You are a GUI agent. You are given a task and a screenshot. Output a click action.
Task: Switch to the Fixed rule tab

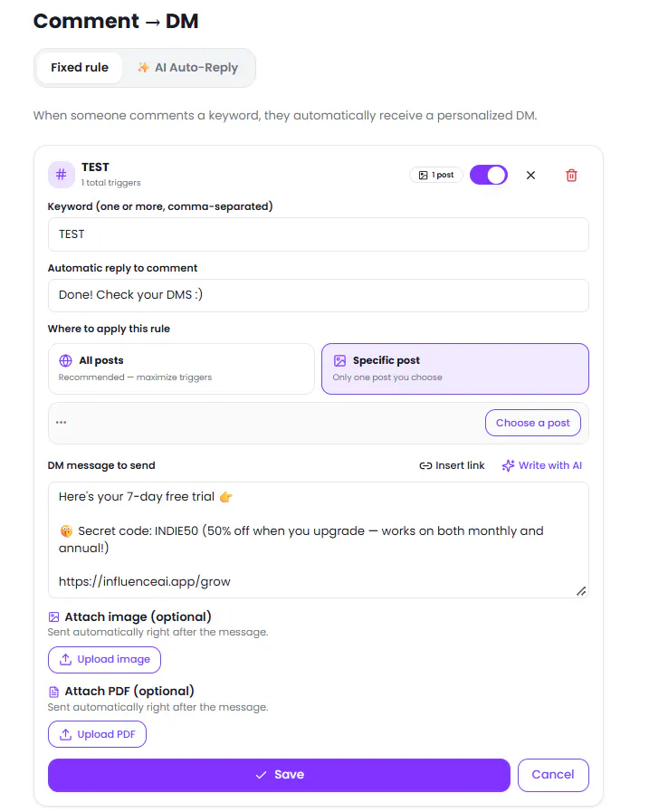(80, 68)
